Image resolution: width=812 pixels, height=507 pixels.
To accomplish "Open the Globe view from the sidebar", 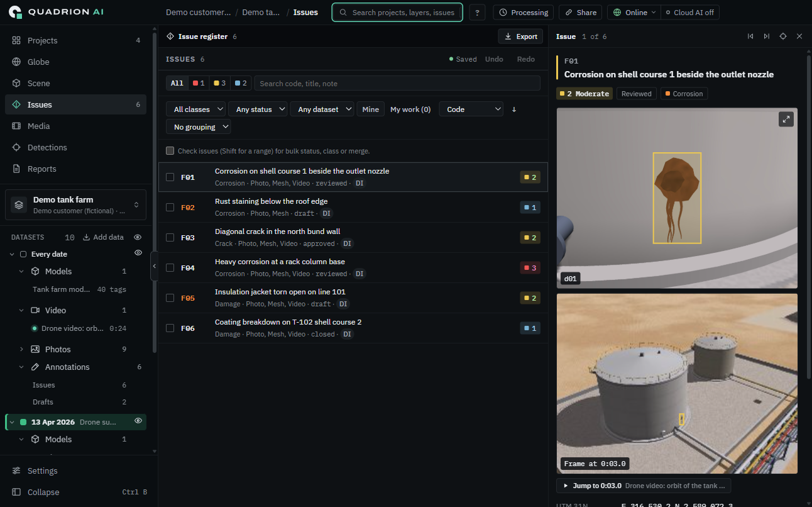I will [75, 62].
